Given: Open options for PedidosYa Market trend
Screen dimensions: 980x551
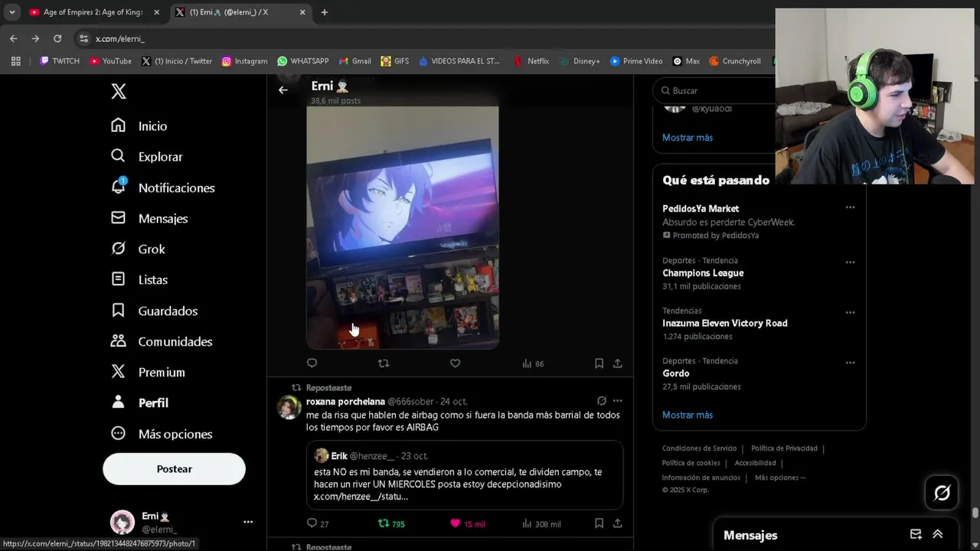Looking at the screenshot, I should (x=850, y=207).
